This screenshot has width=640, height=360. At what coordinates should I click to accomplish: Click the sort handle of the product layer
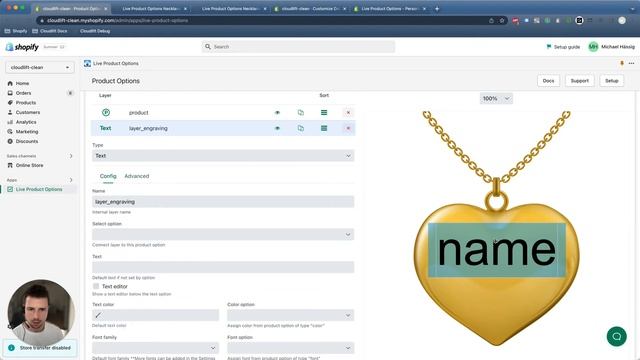coord(324,113)
